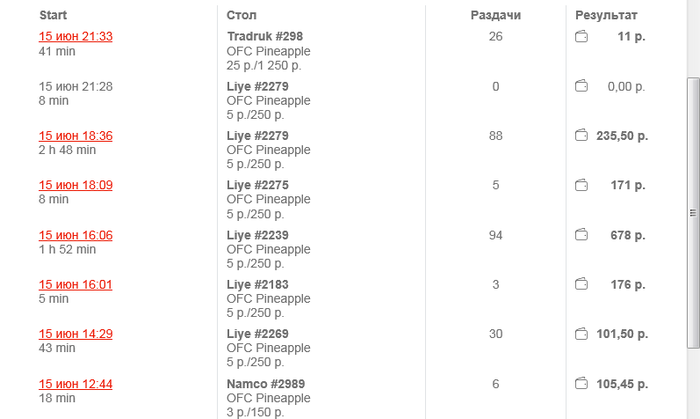This screenshot has width=700, height=419.
Task: Click wallet icon beside 171 р. result
Action: 582,185
